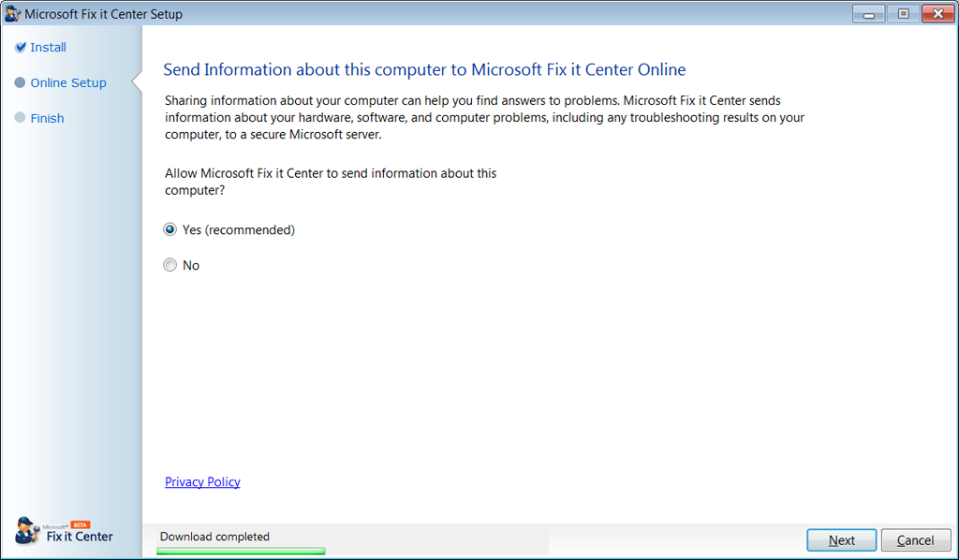This screenshot has height=560, width=959.
Task: Click the Install checkmark icon
Action: tap(21, 47)
